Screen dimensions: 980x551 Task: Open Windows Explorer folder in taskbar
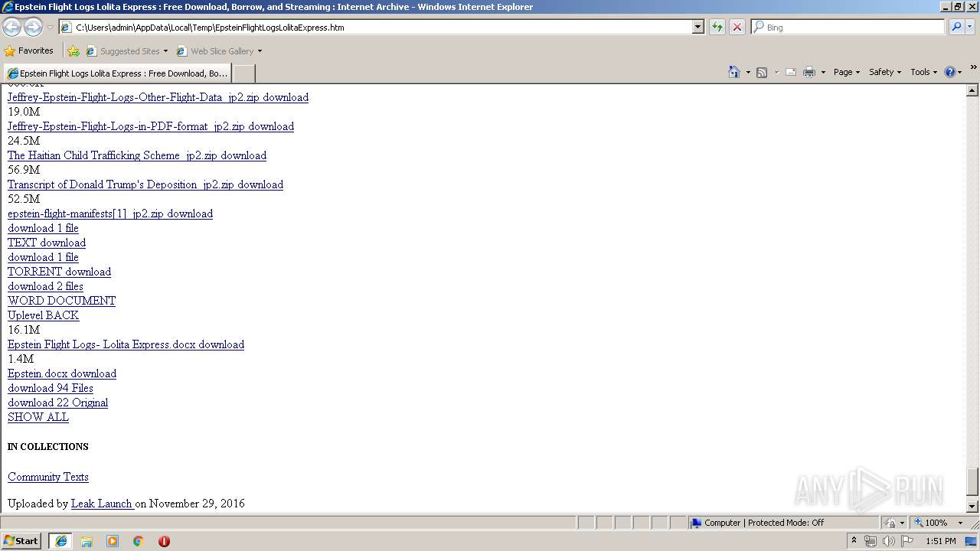tap(87, 541)
